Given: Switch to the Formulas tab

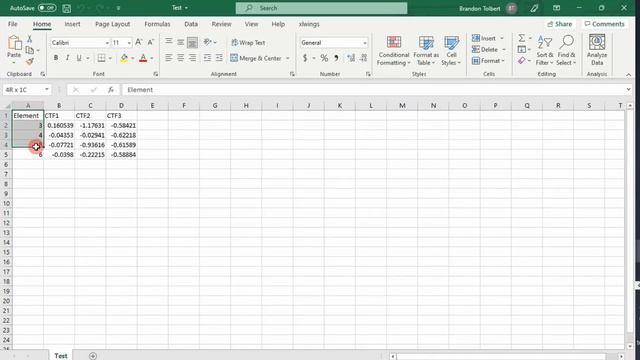Looking at the screenshot, I should tap(157, 24).
